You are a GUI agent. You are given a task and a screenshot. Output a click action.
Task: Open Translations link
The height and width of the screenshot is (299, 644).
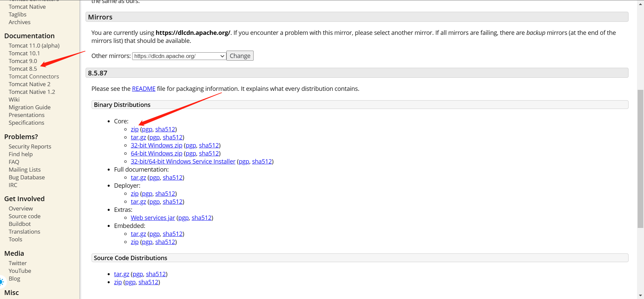24,232
